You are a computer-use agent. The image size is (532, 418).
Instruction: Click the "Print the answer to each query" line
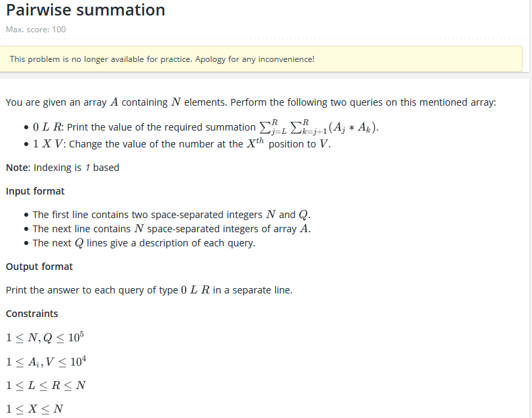(149, 290)
